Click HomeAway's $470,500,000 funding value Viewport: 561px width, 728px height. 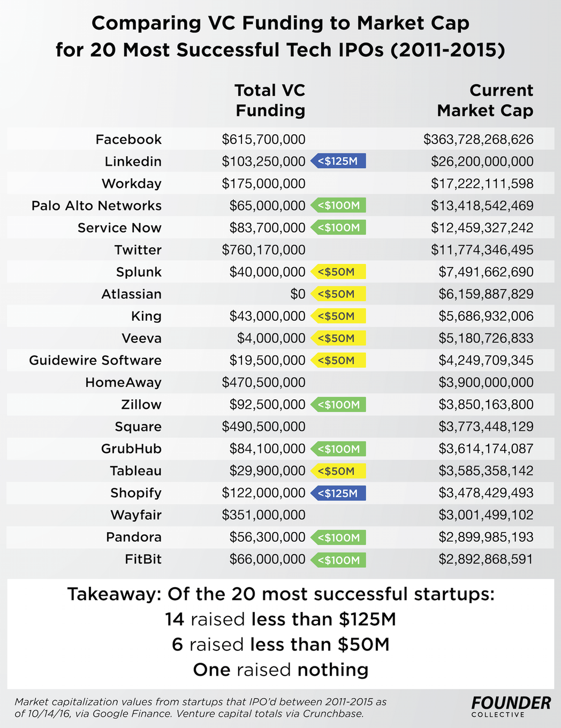click(263, 382)
